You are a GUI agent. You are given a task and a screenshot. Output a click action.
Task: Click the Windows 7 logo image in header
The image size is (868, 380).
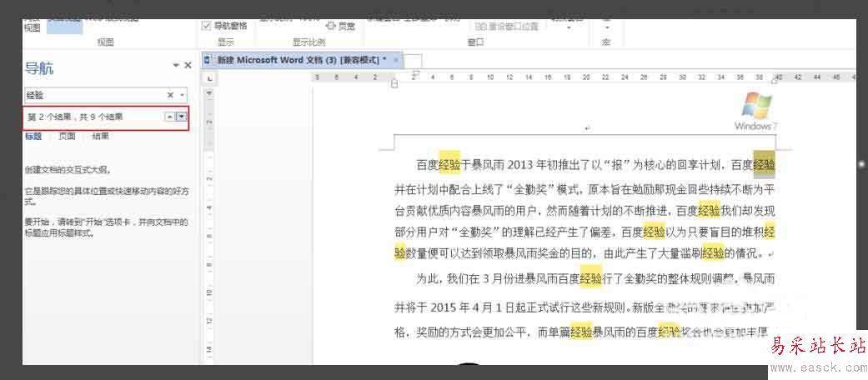point(755,112)
